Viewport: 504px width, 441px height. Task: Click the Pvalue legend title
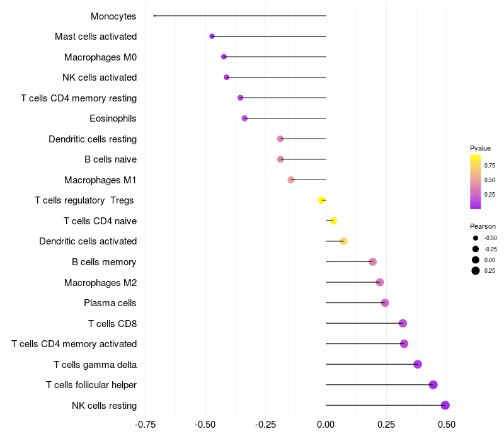pos(480,148)
